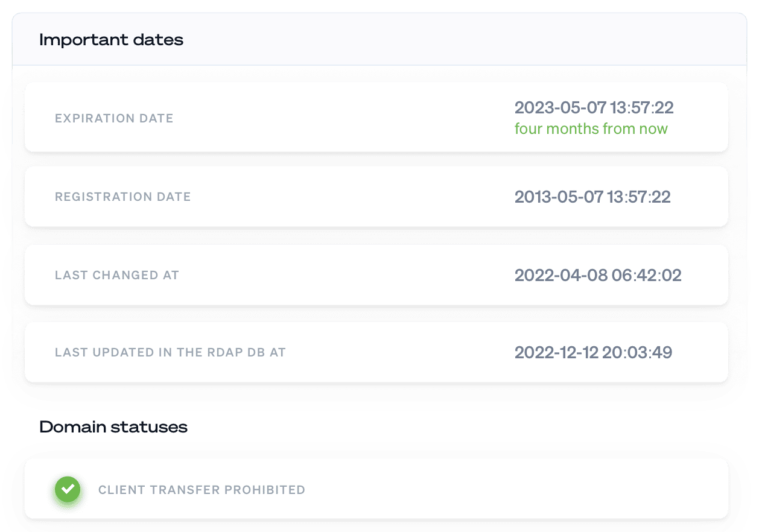
Task: Click the EXPIRATION DATE label
Action: [x=113, y=118]
